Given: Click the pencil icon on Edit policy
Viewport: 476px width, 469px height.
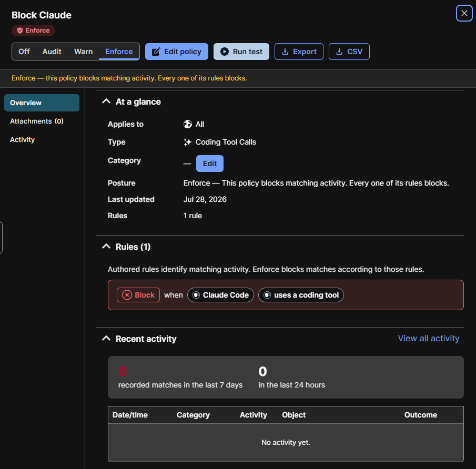Looking at the screenshot, I should coord(156,52).
